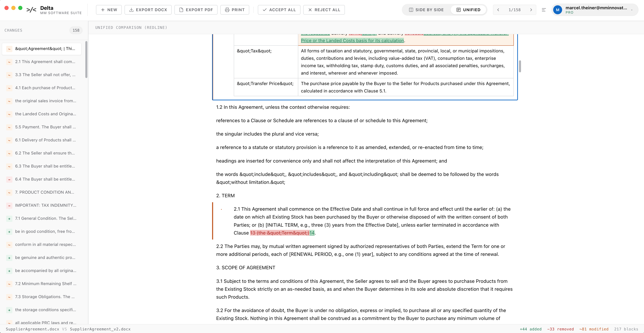Viewport: 644px width, 333px height.
Task: Switch to Unified view
Action: 468,10
